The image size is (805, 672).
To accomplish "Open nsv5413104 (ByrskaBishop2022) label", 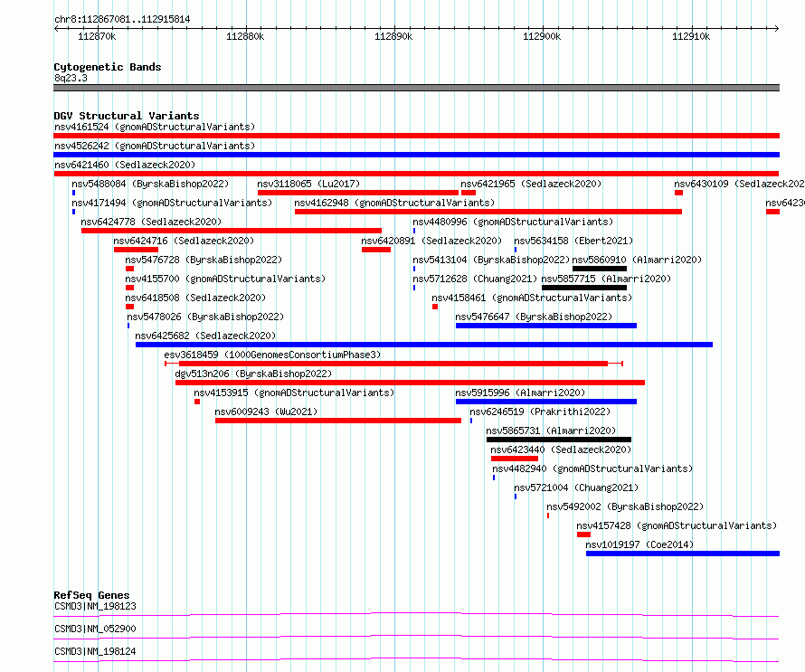I will (491, 260).
